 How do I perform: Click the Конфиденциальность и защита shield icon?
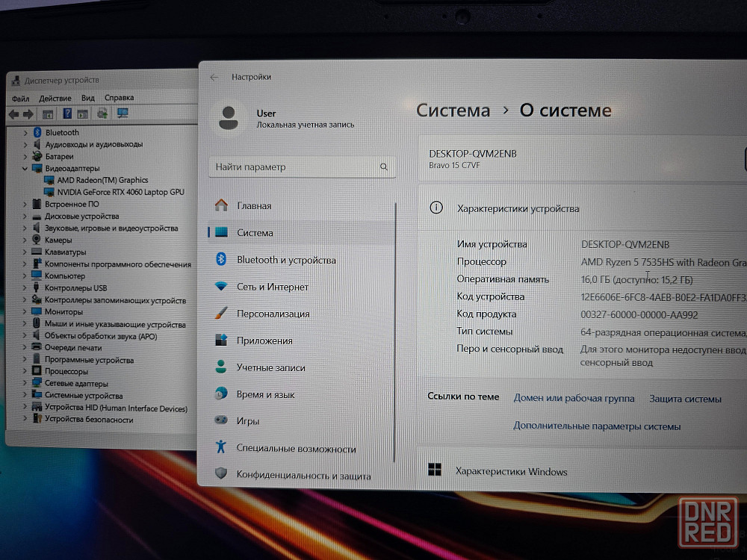221,473
